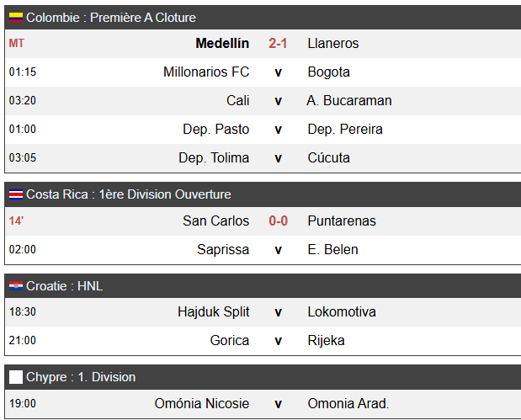This screenshot has width=521, height=420.
Task: Click the Costa Rica flag icon
Action: pyautogui.click(x=16, y=194)
